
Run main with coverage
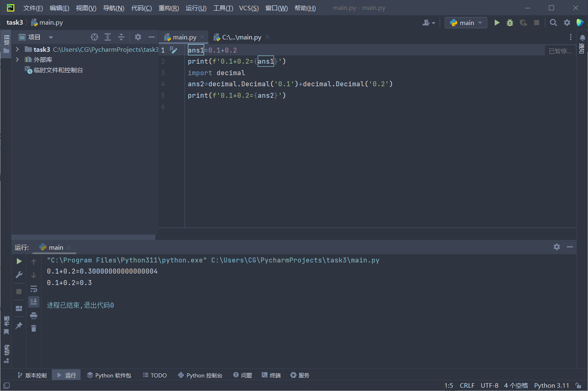(523, 23)
